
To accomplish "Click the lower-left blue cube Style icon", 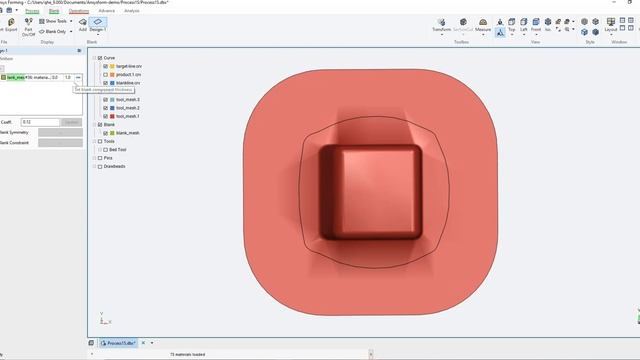I will pos(584,32).
